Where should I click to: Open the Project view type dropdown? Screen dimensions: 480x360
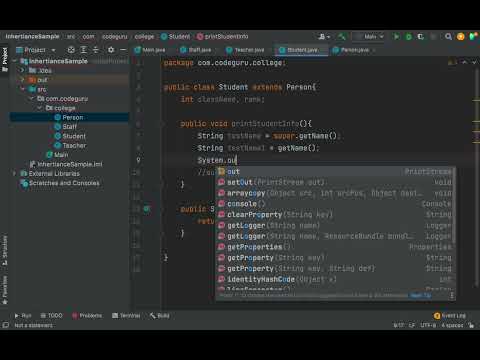coord(35,50)
